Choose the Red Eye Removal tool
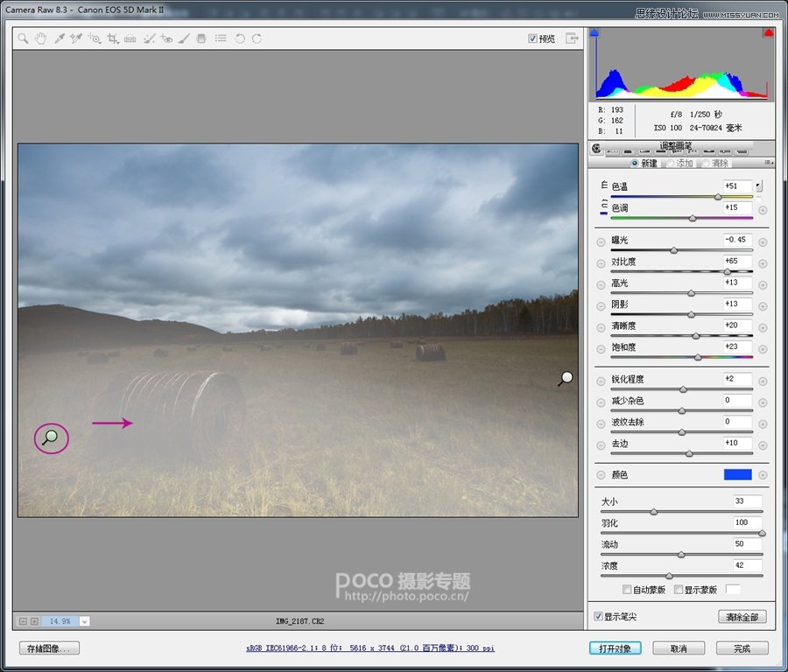 166,38
